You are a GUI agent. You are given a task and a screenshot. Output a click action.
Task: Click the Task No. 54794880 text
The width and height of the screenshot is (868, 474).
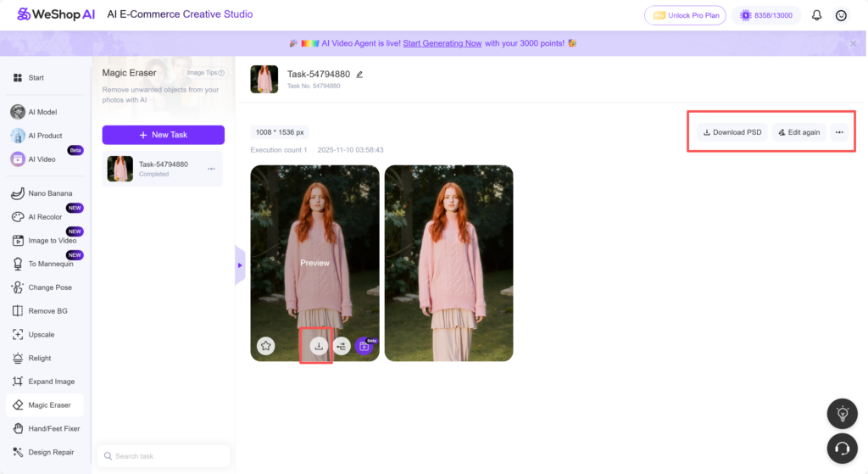(x=314, y=86)
